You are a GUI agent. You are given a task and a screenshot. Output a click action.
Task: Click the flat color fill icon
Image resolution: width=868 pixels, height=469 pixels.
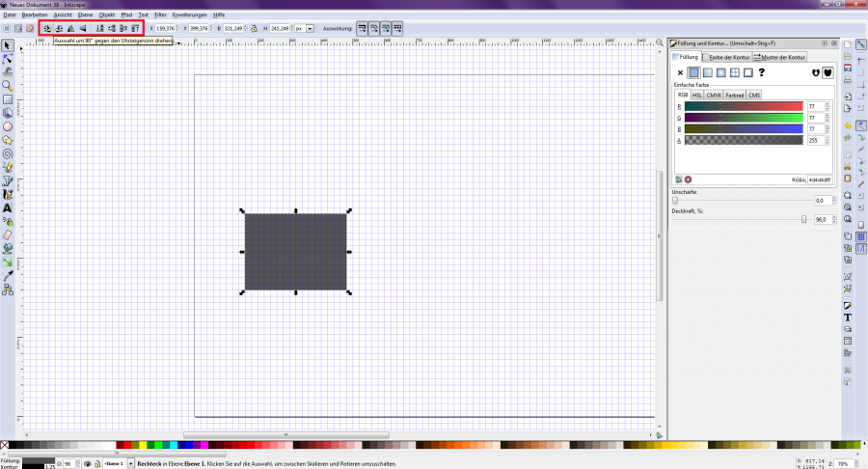click(x=694, y=72)
